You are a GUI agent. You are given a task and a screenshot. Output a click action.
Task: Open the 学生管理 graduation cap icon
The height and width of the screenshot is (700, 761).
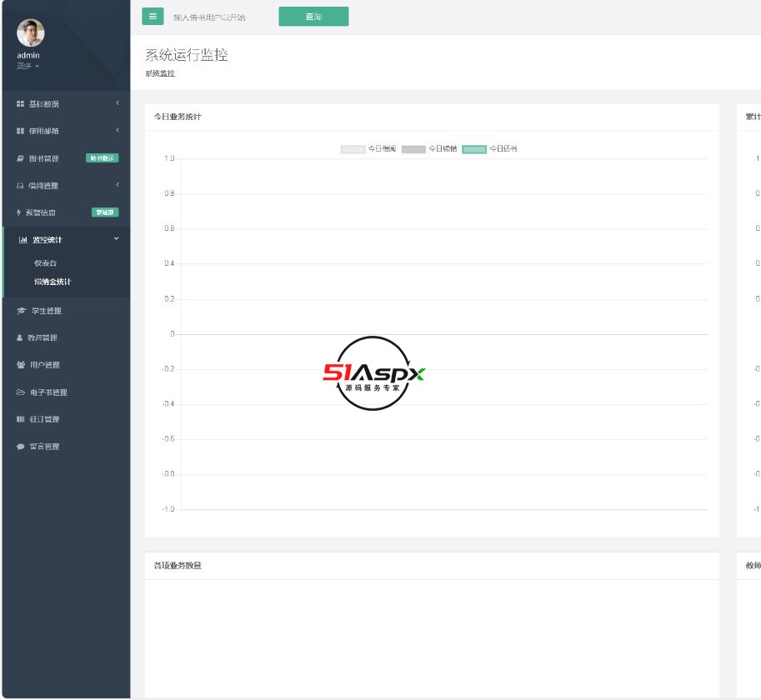[x=21, y=311]
